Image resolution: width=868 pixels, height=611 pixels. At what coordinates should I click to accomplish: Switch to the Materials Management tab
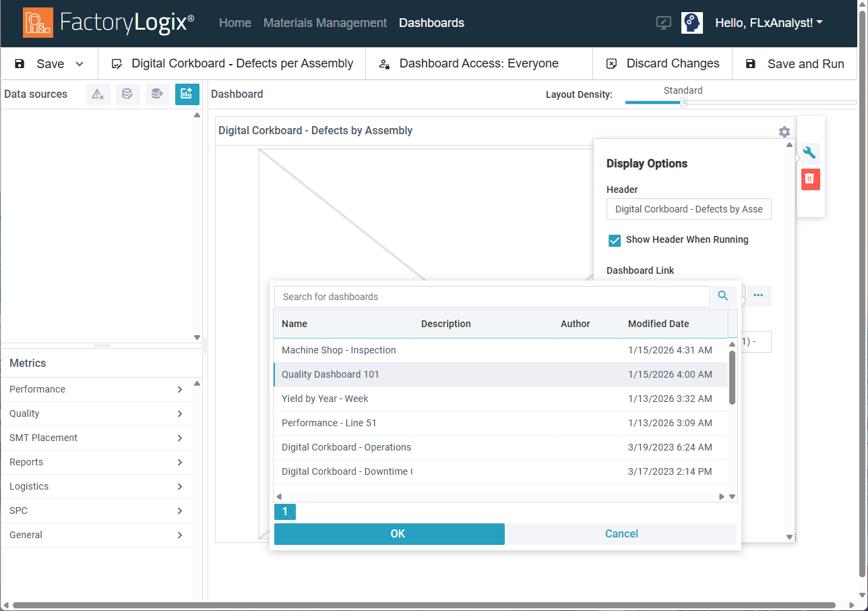[325, 22]
